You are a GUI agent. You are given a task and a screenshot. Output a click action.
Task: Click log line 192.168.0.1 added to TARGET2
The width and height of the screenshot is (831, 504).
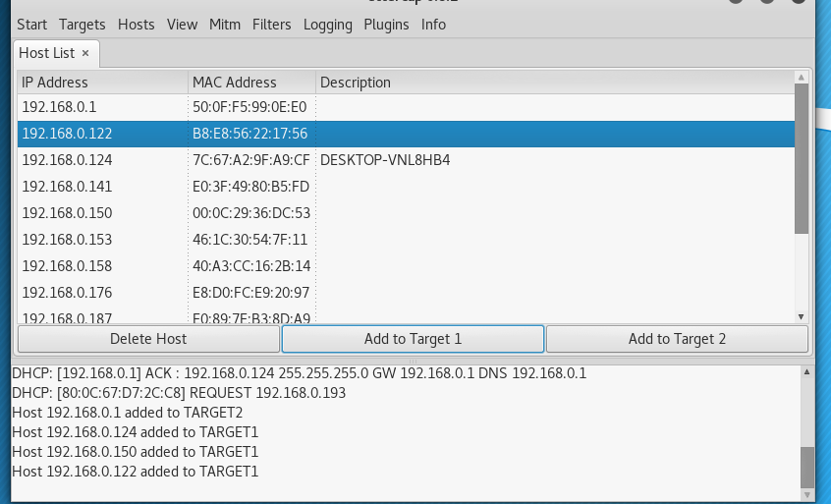point(127,413)
